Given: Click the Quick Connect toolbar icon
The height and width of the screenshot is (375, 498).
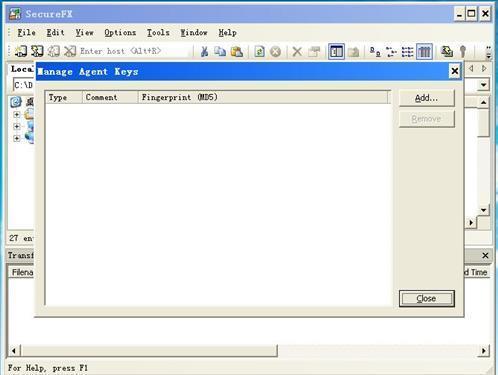Looking at the screenshot, I should (37, 51).
